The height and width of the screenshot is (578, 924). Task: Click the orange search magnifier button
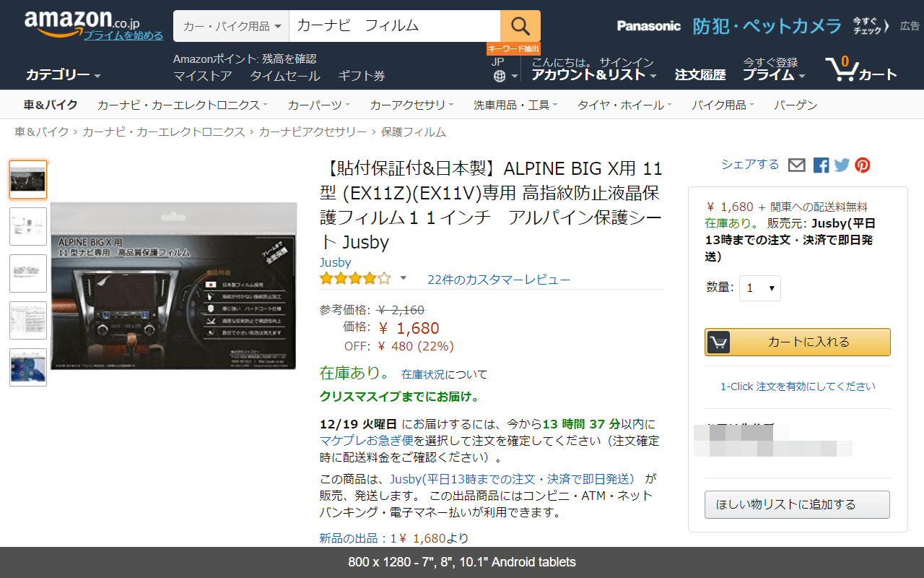point(520,26)
